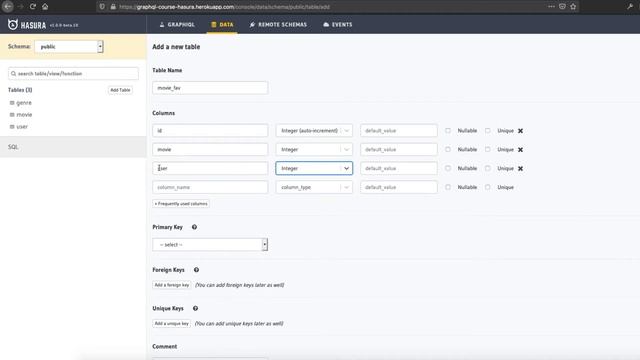Image resolution: width=640 pixels, height=360 pixels.
Task: Click Add a unique key button
Action: [171, 323]
